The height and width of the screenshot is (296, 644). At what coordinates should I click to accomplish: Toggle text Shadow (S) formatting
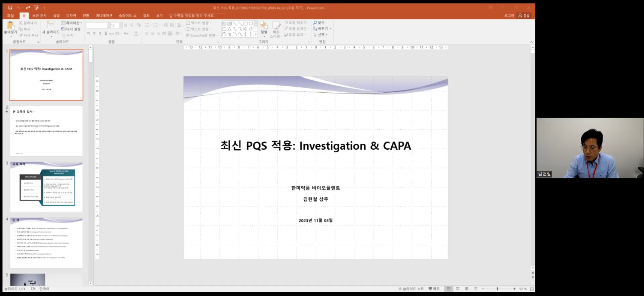106,34
